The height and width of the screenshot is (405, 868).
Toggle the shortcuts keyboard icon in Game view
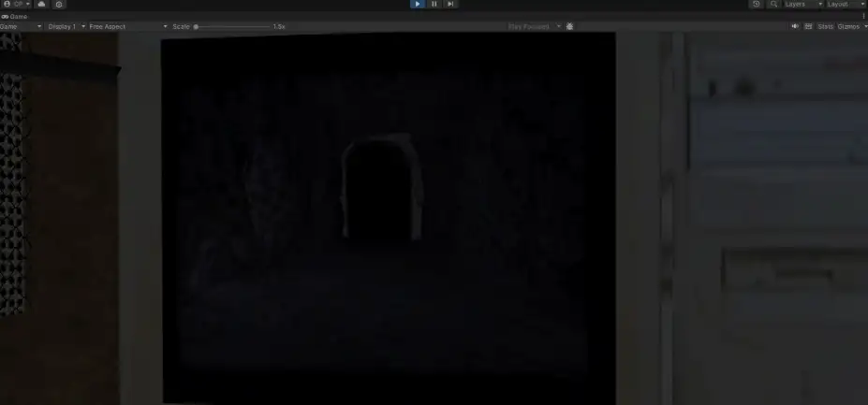coord(808,26)
